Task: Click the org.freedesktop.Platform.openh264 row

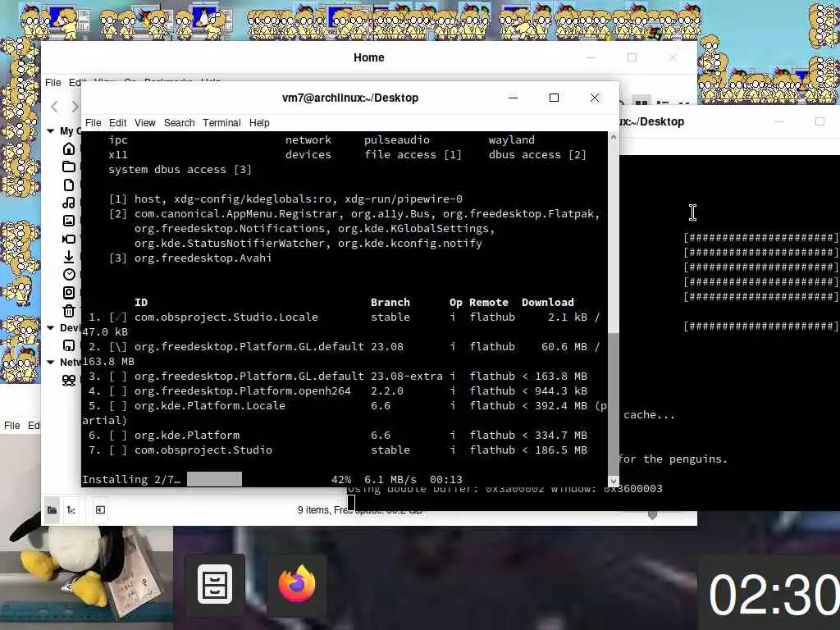Action: 337,391
